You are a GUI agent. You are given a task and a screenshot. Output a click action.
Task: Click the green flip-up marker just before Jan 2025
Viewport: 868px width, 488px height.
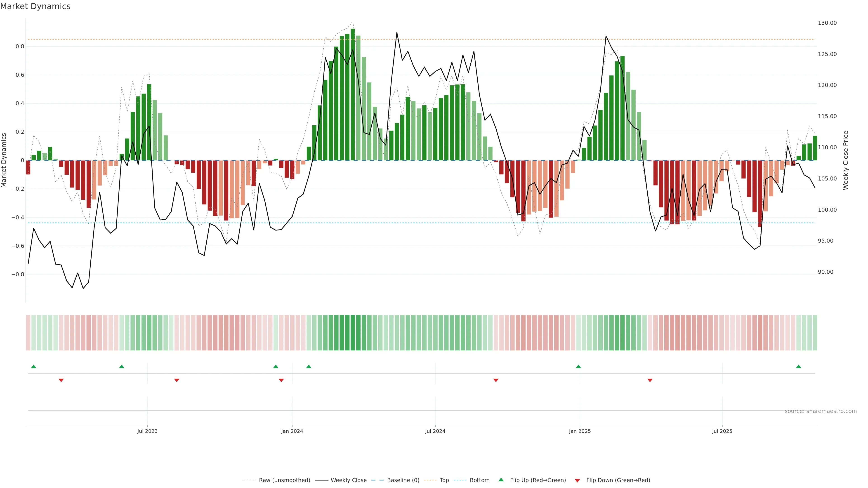coord(578,366)
